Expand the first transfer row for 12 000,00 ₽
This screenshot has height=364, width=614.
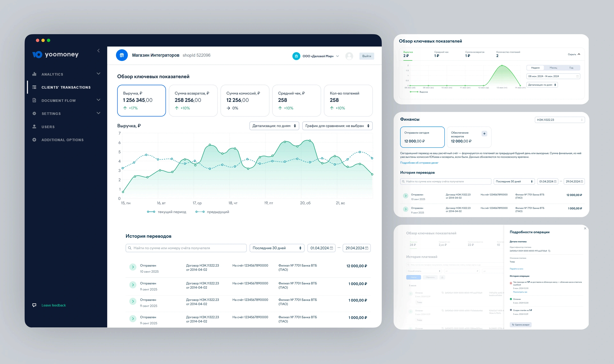point(133,267)
